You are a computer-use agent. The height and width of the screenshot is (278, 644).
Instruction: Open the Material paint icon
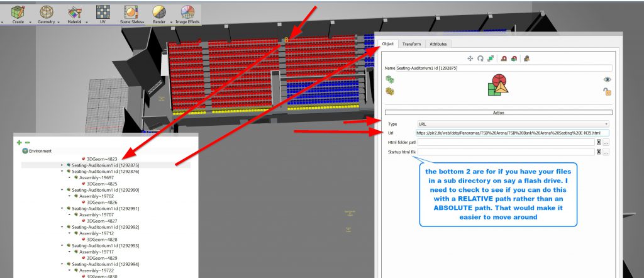tap(74, 12)
